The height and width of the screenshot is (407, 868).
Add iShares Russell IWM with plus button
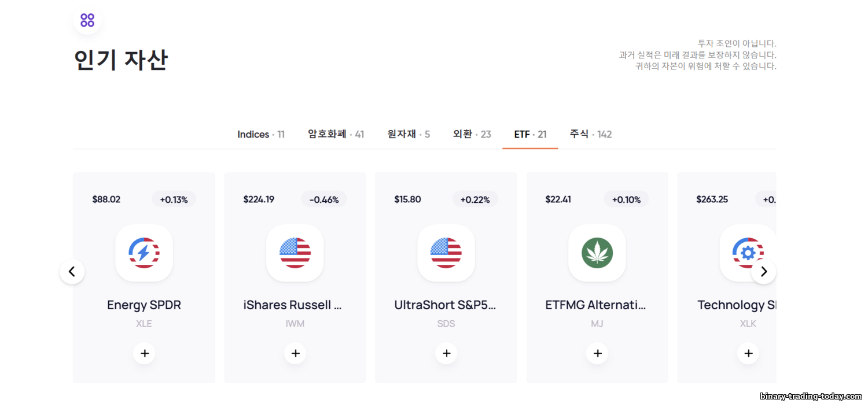point(295,353)
